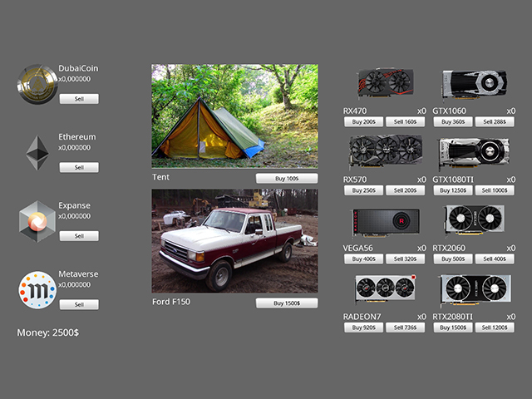Viewport: 532px width, 399px height.
Task: Click the Money: 2500$ balance text
Action: pos(48,332)
